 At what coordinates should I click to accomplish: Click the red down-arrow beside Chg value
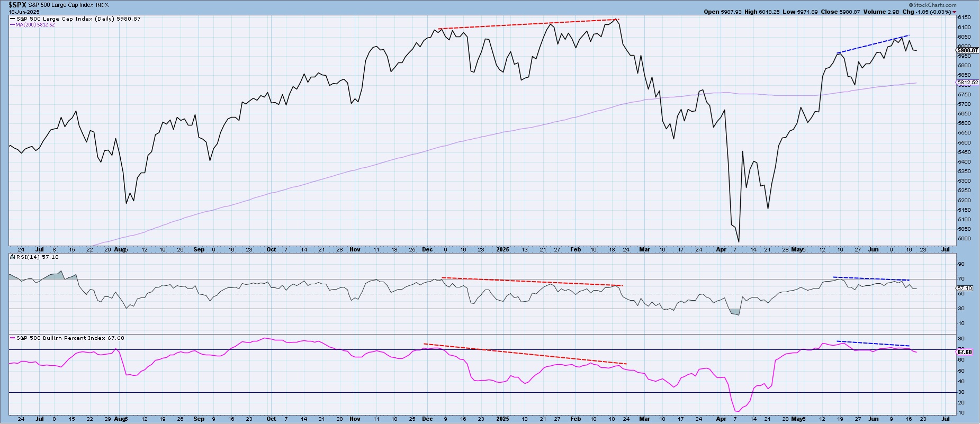[954, 12]
